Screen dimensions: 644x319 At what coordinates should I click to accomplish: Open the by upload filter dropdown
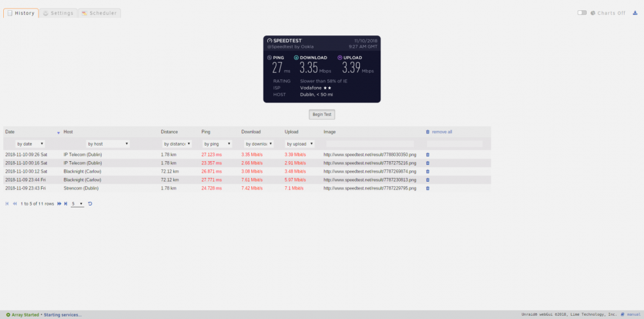[300, 144]
